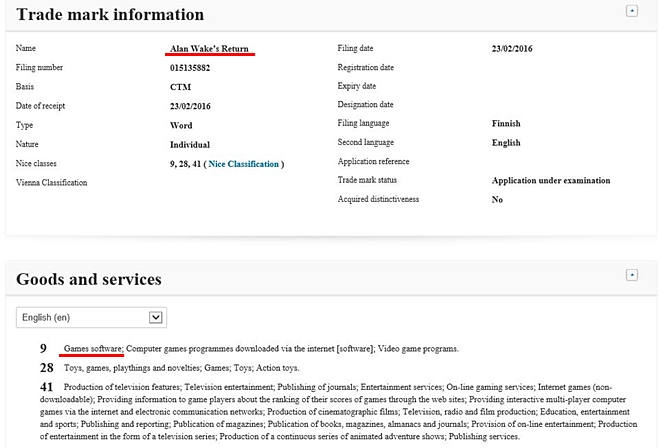Viewport: 660px width, 448px height.
Task: Click the Type value Word
Action: point(181,125)
